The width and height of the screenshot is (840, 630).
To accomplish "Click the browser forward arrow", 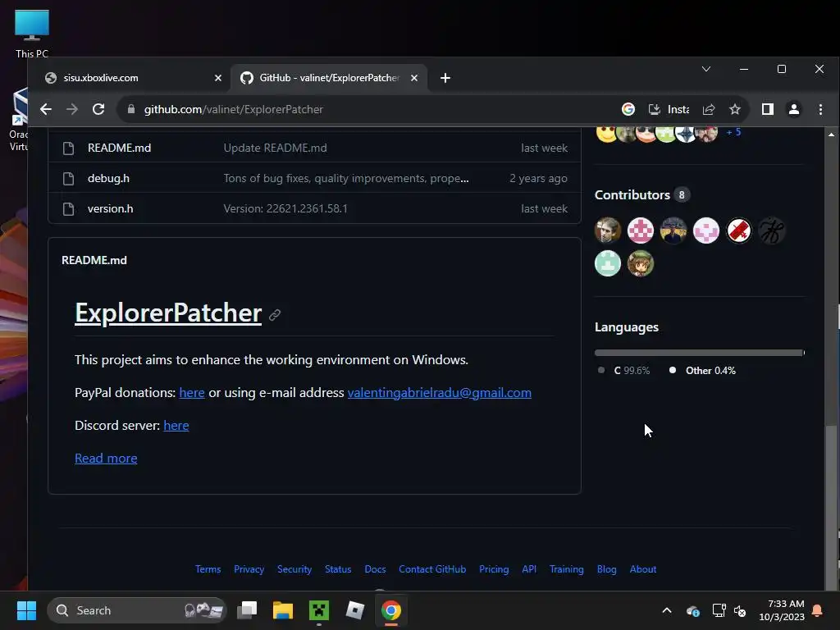I will [x=72, y=109].
